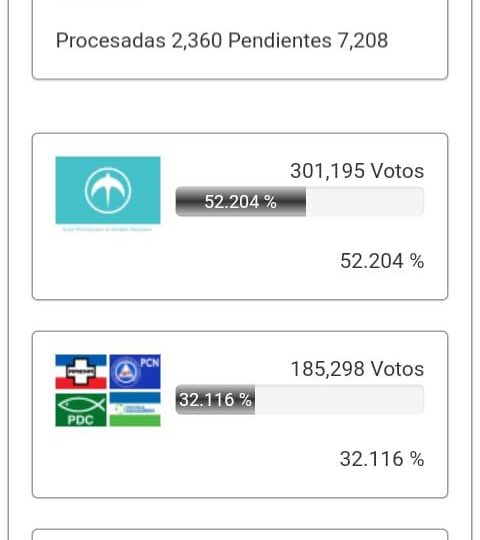Click the white swallow circle emblem
Screen dimensions: 480x540
click(108, 190)
